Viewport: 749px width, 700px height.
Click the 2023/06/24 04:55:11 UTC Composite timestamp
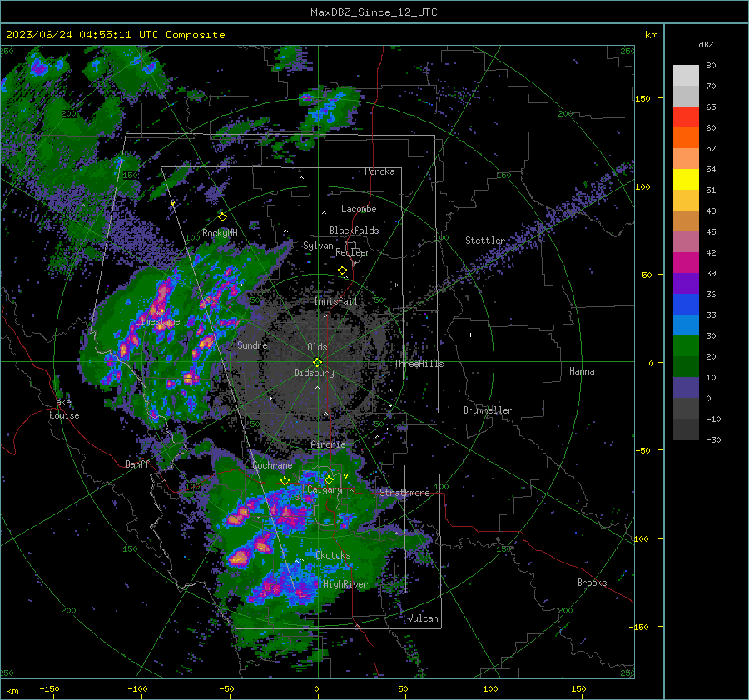point(115,35)
